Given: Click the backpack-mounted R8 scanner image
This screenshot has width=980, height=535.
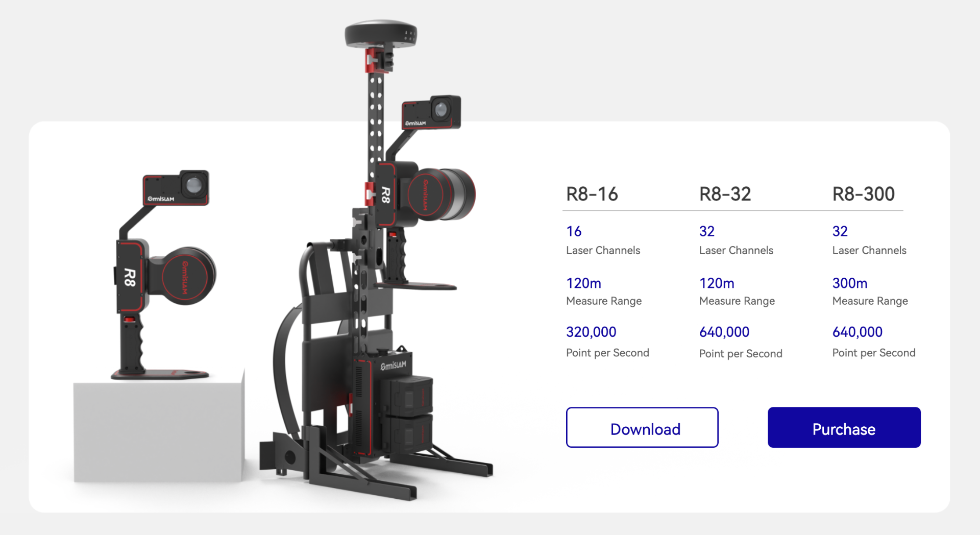Looking at the screenshot, I should (x=378, y=260).
